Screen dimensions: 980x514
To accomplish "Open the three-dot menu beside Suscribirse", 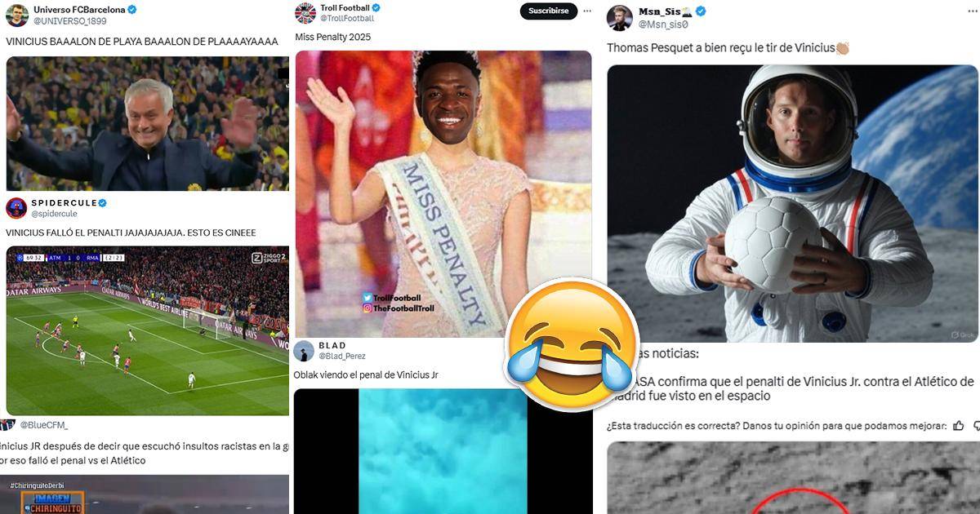I will (x=587, y=11).
